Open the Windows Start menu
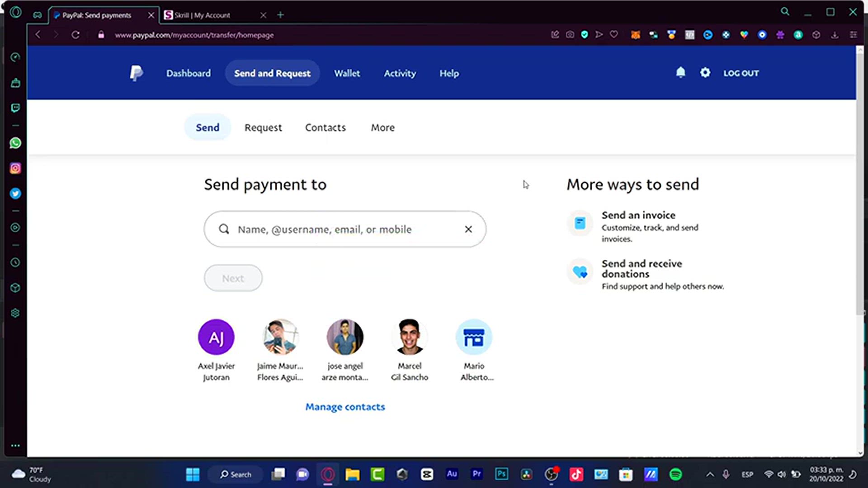This screenshot has height=488, width=868. 193,474
